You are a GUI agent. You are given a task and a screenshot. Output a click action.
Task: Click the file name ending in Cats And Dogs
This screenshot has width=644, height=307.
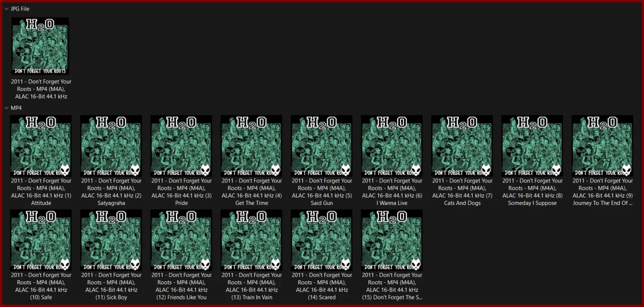point(462,192)
